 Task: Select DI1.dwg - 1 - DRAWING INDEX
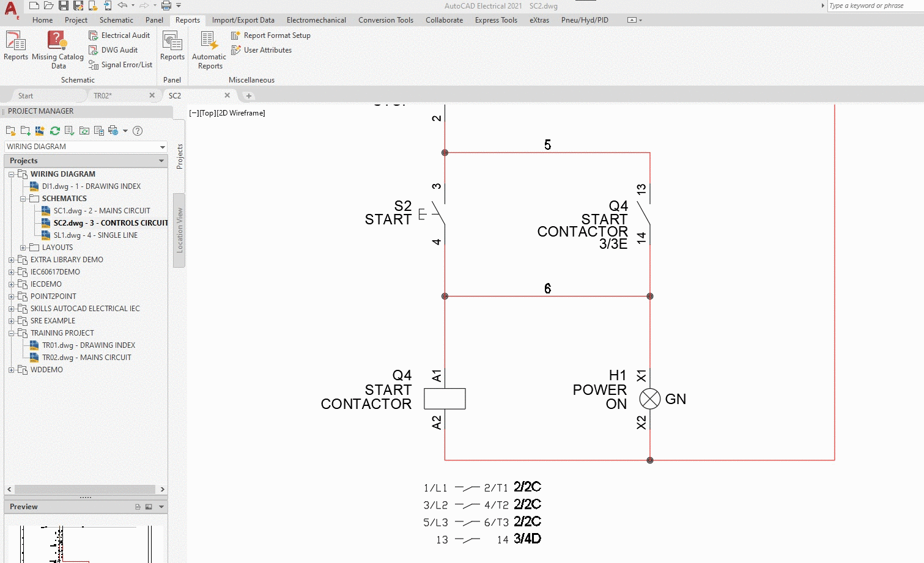point(91,186)
